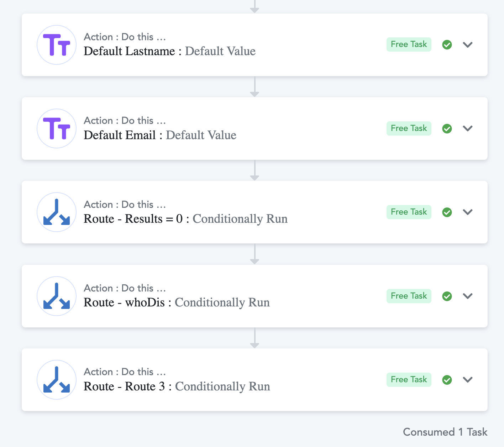Screen dimensions: 504x447
Task: Click Free Task badge on Default Lastname
Action: click(x=409, y=44)
